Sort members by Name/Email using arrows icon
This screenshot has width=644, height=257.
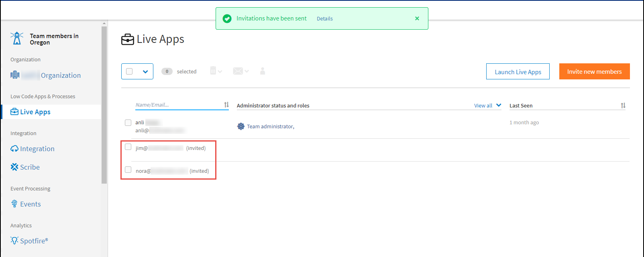point(226,105)
